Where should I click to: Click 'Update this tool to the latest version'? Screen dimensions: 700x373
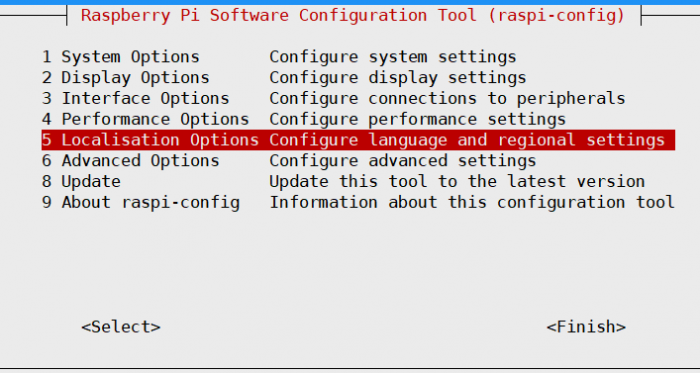coord(457,182)
